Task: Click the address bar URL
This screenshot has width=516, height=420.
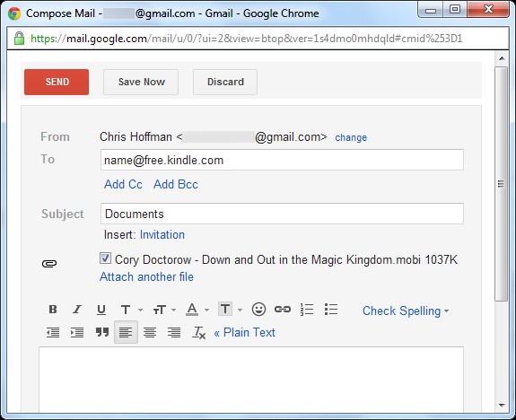Action: point(246,39)
